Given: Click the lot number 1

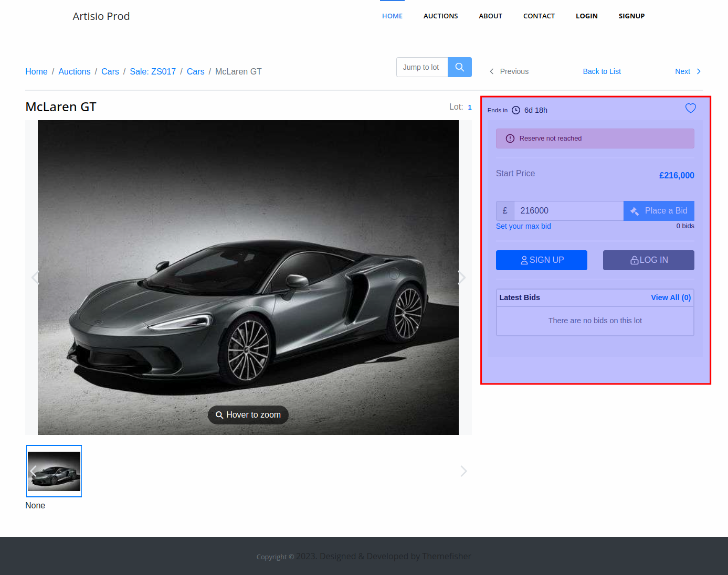Looking at the screenshot, I should (470, 108).
